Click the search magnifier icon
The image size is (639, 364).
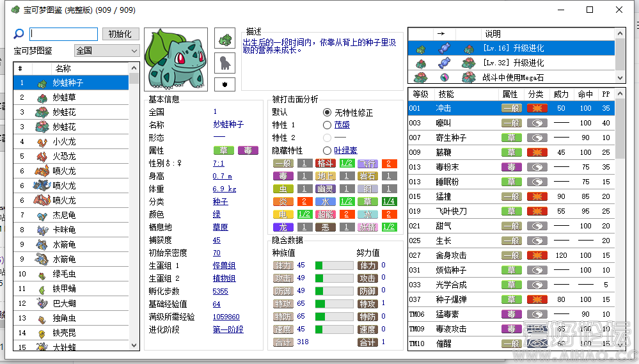19,34
